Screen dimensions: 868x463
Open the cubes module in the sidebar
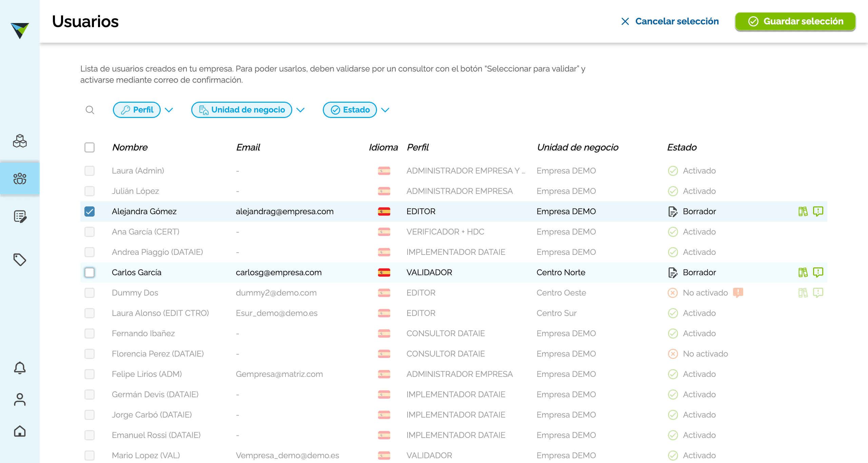20,141
